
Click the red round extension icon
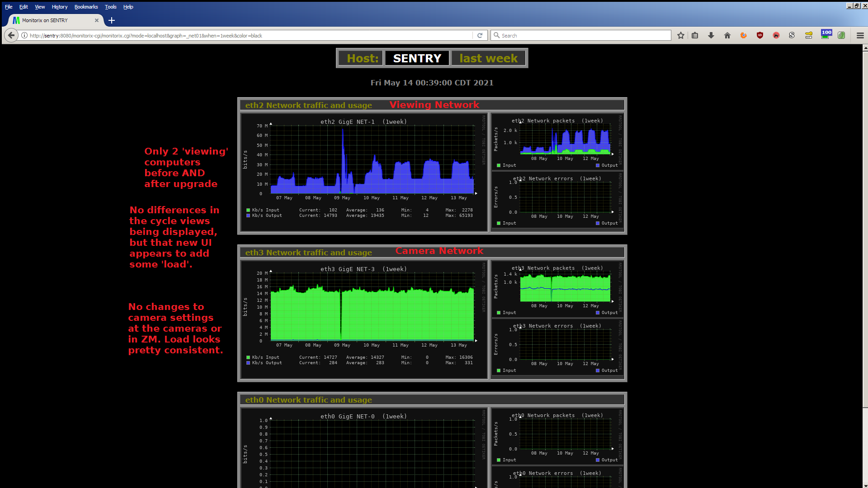[776, 35]
